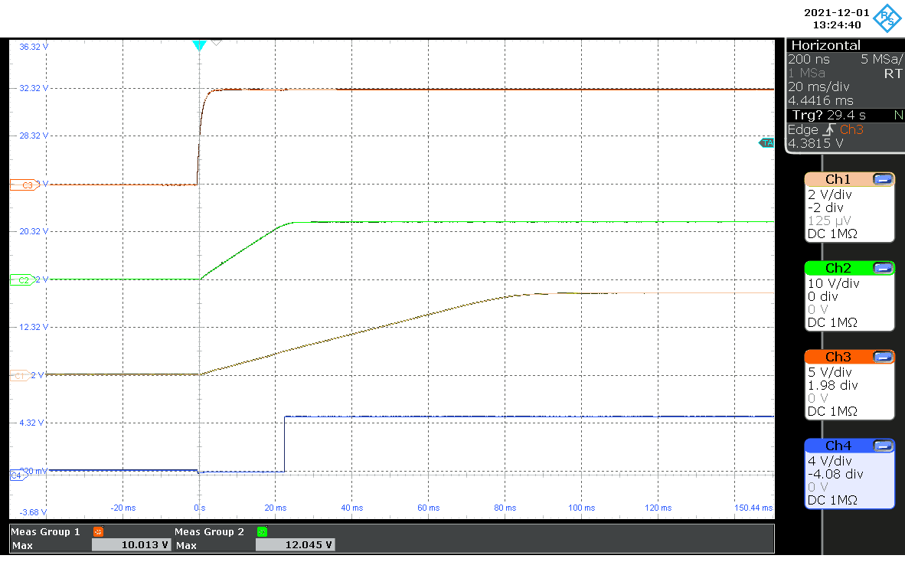Minimize the Ch4 signal box
905x588 pixels.
[x=883, y=446]
